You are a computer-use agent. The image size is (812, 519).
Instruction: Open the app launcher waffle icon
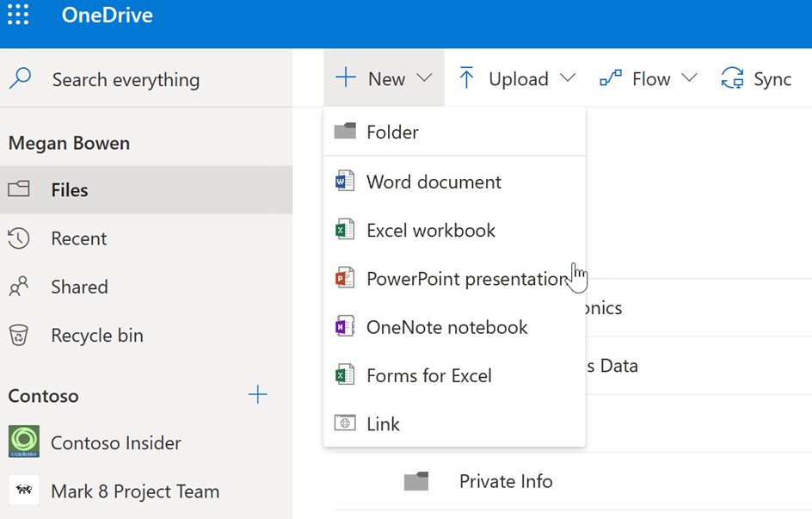tap(18, 15)
